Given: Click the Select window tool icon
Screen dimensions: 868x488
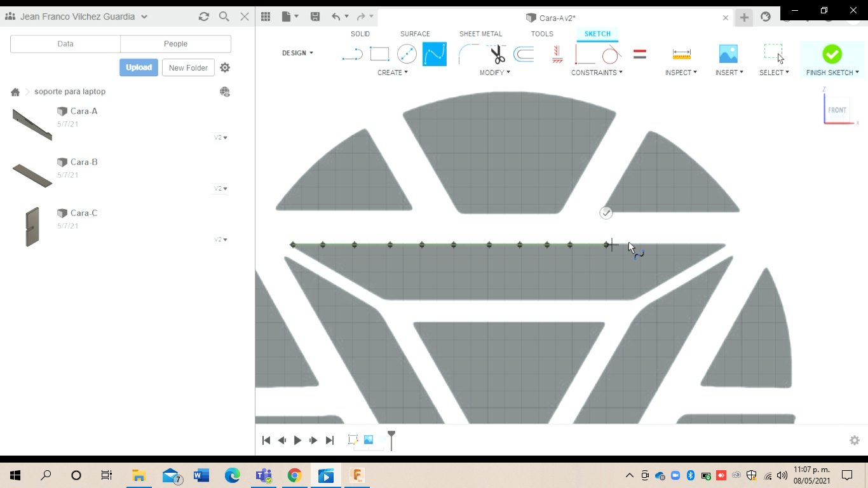Looking at the screenshot, I should [773, 54].
